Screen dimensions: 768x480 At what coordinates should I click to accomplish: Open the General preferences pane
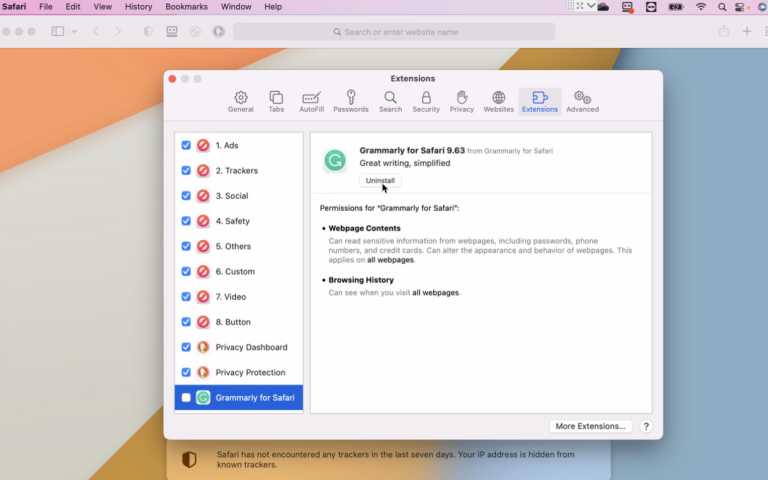coord(240,102)
